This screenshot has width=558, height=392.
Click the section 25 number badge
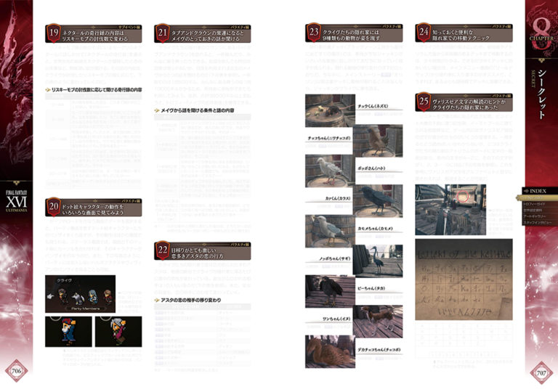(x=423, y=101)
